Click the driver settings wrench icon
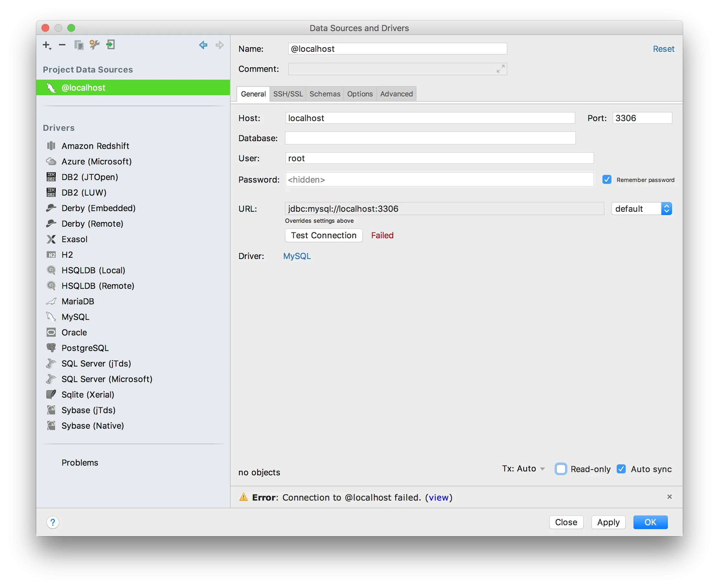Image resolution: width=719 pixels, height=588 pixels. pyautogui.click(x=95, y=45)
